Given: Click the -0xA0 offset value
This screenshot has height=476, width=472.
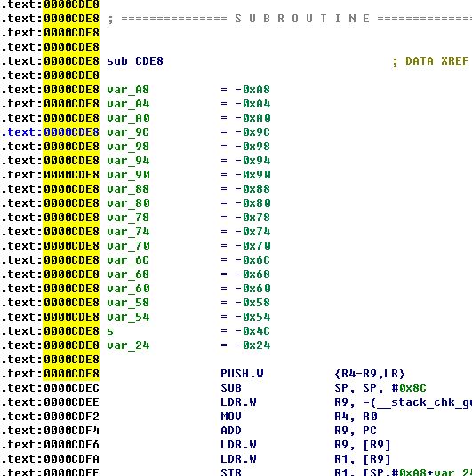Looking at the screenshot, I should [252, 118].
